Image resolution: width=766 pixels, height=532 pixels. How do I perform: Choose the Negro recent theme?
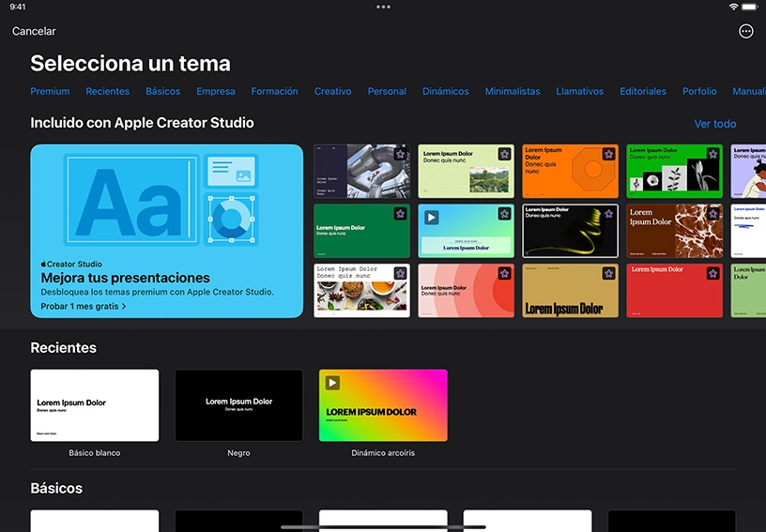pyautogui.click(x=238, y=405)
